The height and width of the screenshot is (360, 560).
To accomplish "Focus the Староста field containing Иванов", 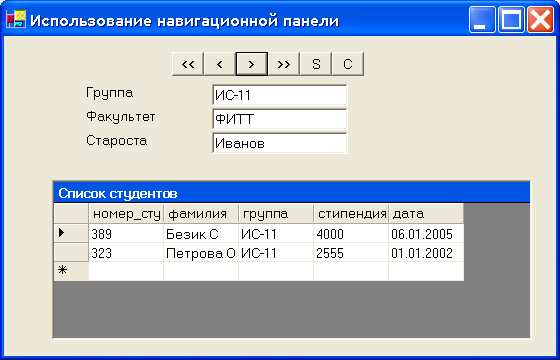I will [280, 143].
